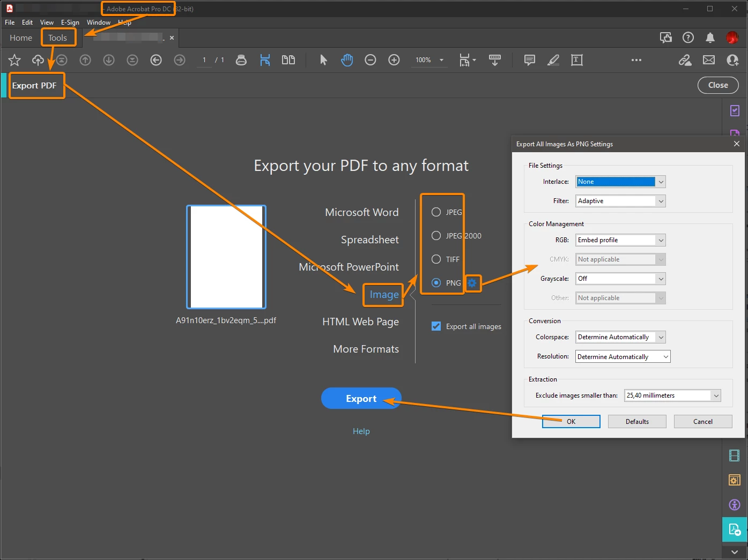Click the share link icon

click(685, 60)
